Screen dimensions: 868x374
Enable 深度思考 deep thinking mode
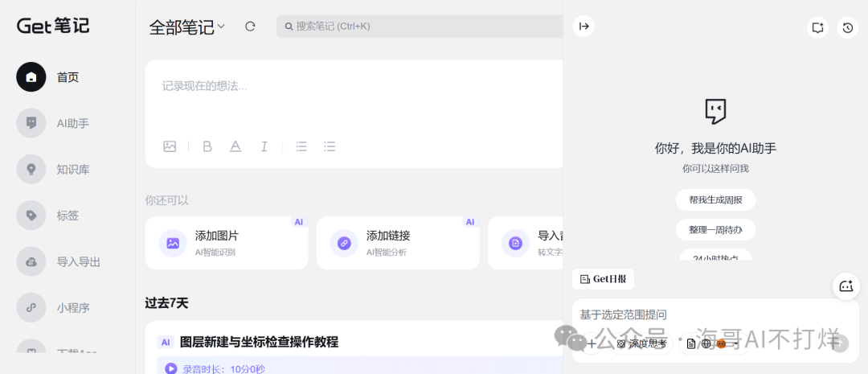point(641,343)
